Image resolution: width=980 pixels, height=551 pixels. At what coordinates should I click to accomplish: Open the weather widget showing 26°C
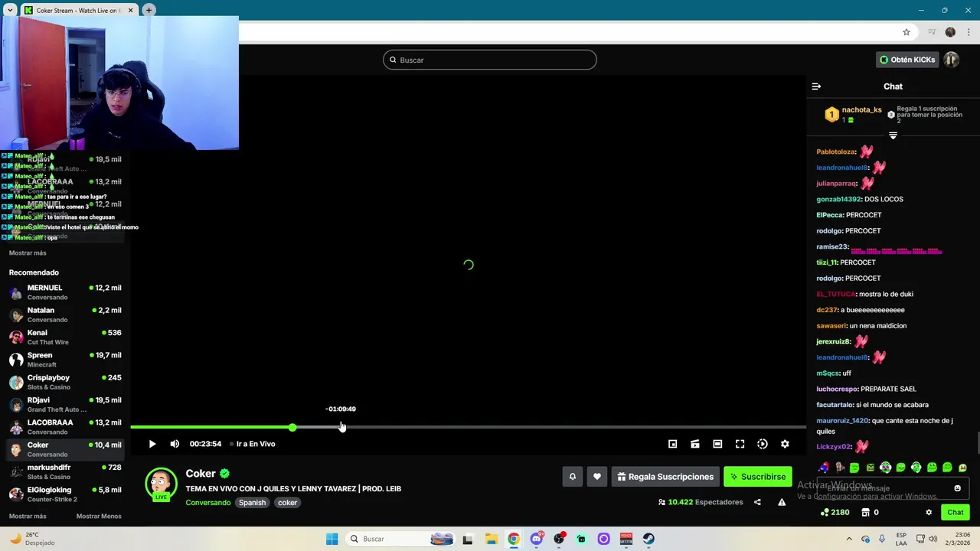pos(32,539)
